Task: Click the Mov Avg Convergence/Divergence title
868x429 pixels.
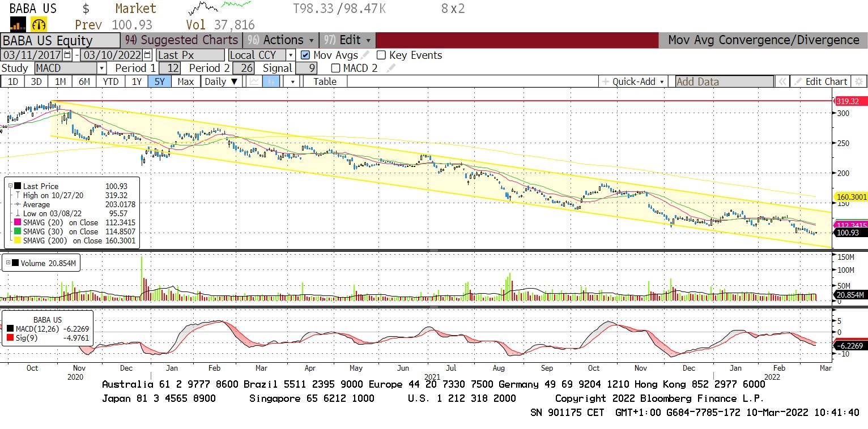Action: 763,40
